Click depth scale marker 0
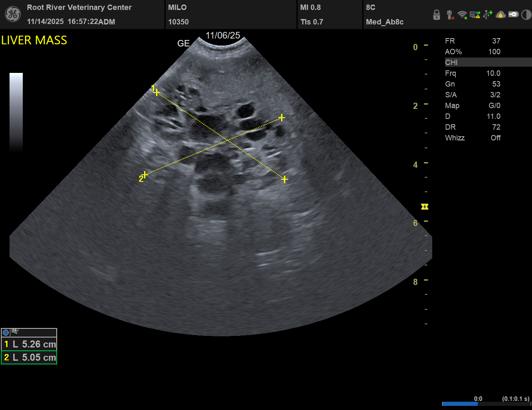532x410 pixels. click(x=415, y=47)
